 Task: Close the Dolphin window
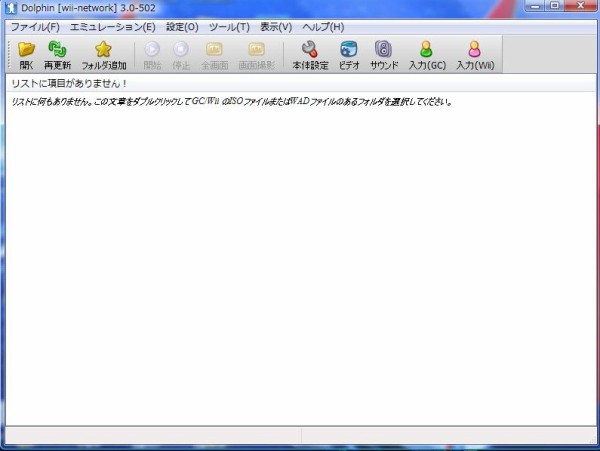click(x=580, y=6)
